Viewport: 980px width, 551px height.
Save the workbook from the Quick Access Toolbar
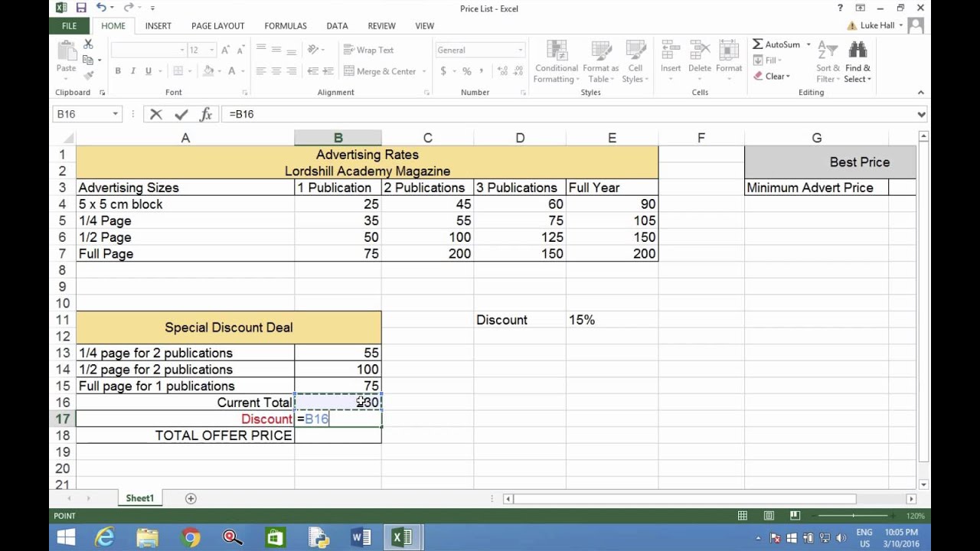[81, 8]
